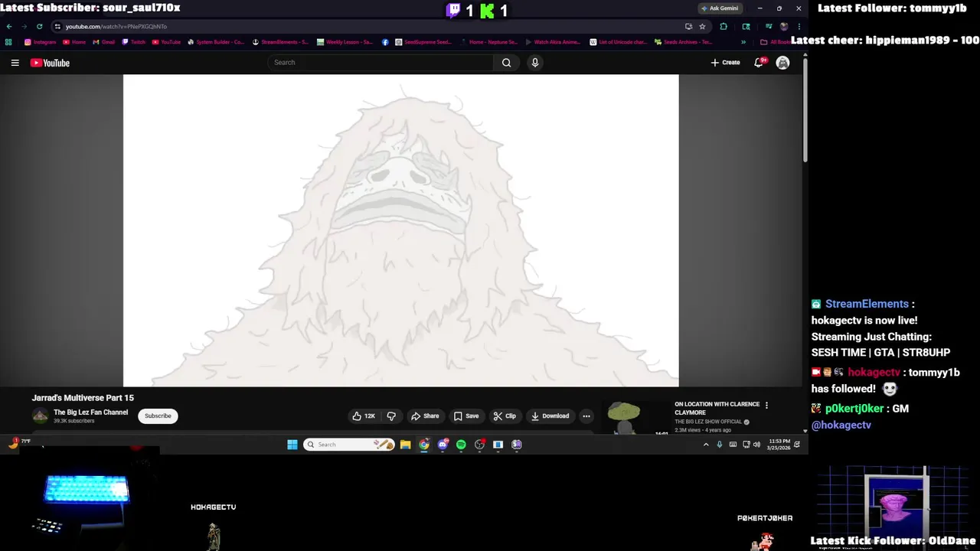Viewport: 980px width, 551px height.
Task: Open The Big Lez Fan Channel name link
Action: [x=90, y=412]
